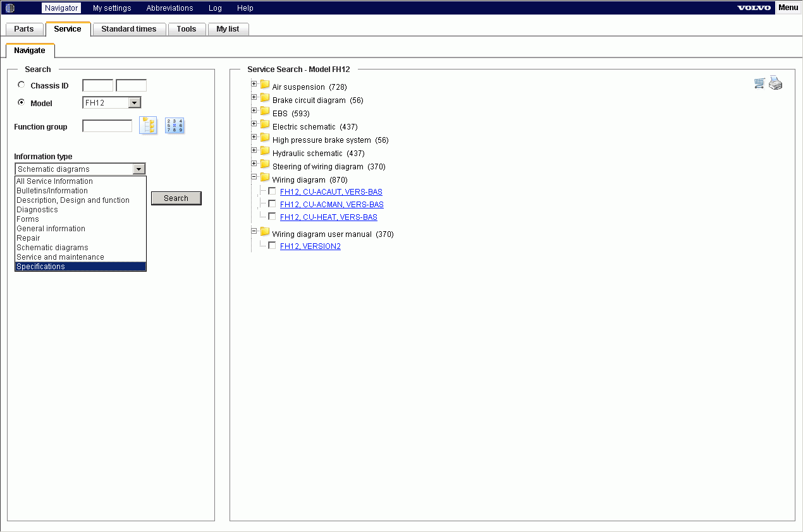Open the My settings menu
Image resolution: width=803 pixels, height=532 pixels.
point(112,8)
